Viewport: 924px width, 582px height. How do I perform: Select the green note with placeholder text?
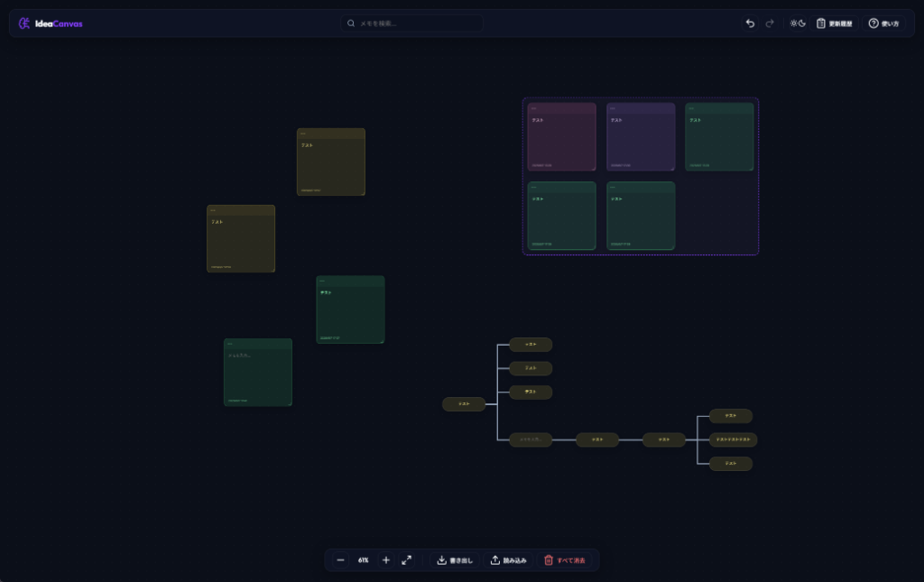click(258, 373)
